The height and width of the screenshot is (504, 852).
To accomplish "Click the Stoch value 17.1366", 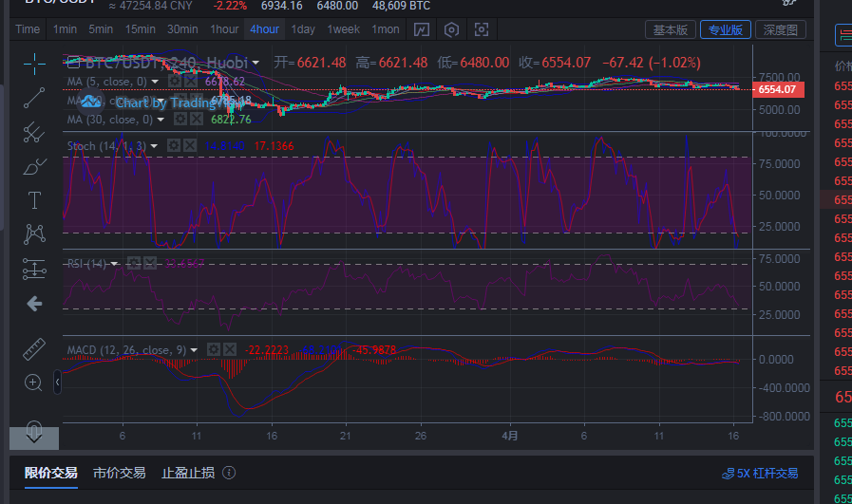I will pyautogui.click(x=274, y=146).
